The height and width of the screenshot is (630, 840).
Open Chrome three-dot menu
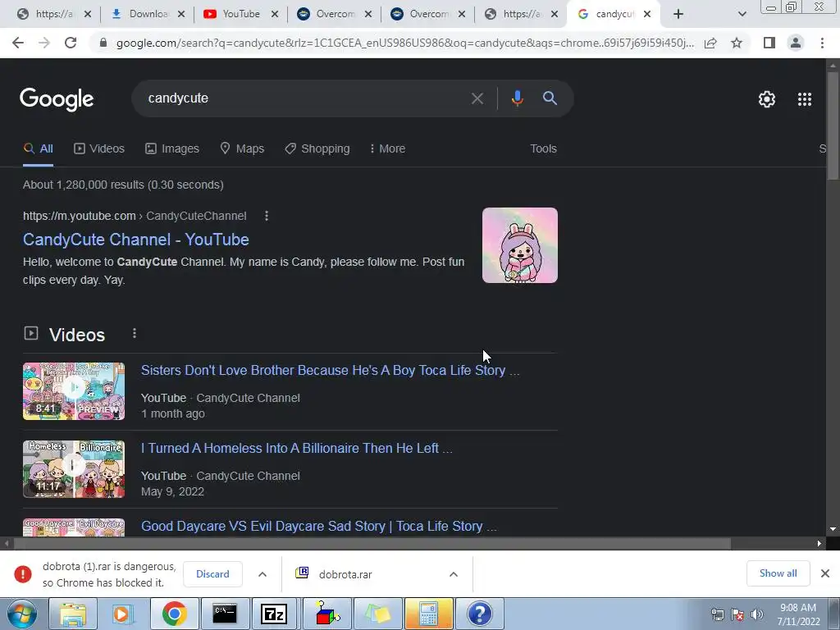click(822, 43)
